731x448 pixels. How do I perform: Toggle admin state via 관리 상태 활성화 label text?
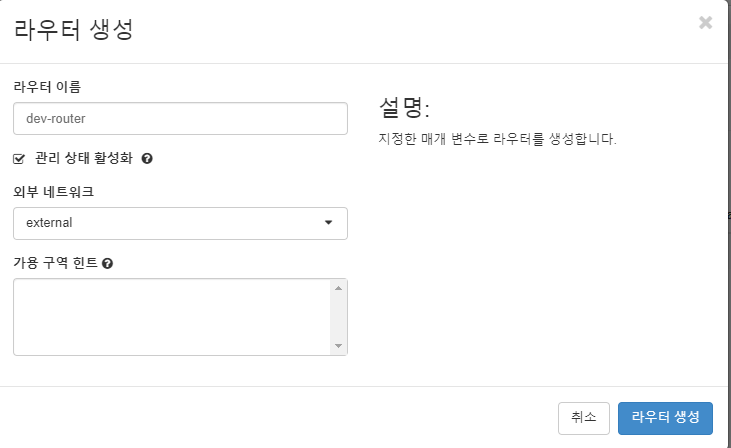[84, 158]
